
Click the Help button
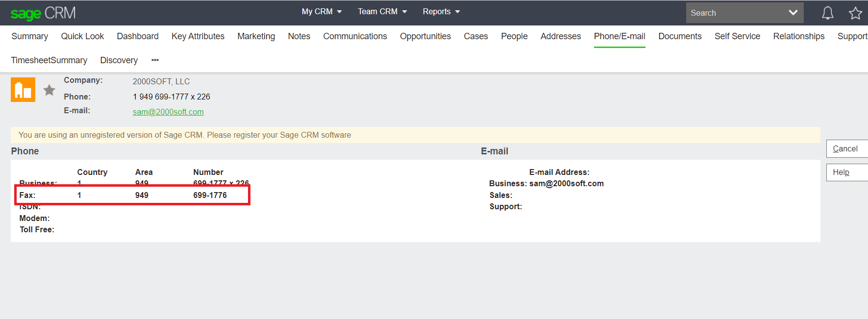pos(847,172)
